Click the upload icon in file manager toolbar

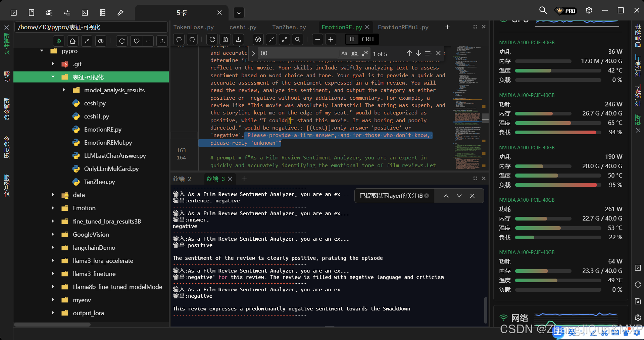[162, 41]
